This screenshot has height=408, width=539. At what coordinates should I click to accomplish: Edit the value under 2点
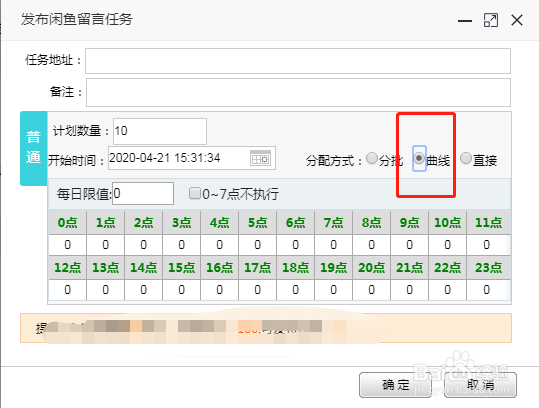click(143, 245)
